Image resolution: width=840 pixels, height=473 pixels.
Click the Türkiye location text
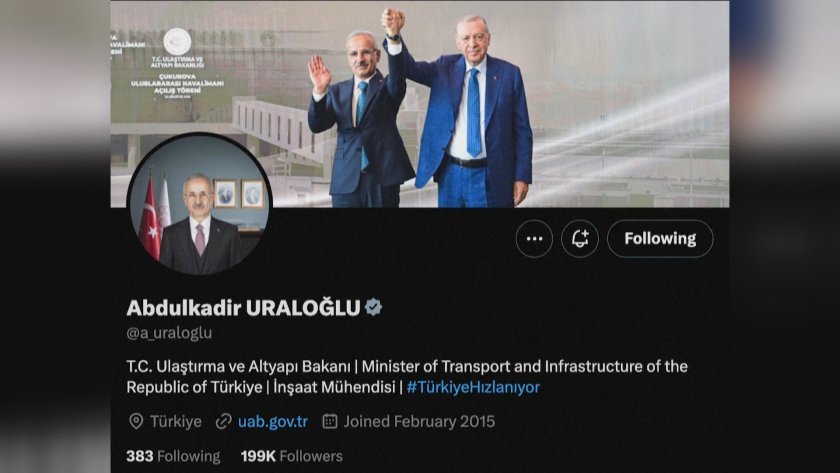176,422
